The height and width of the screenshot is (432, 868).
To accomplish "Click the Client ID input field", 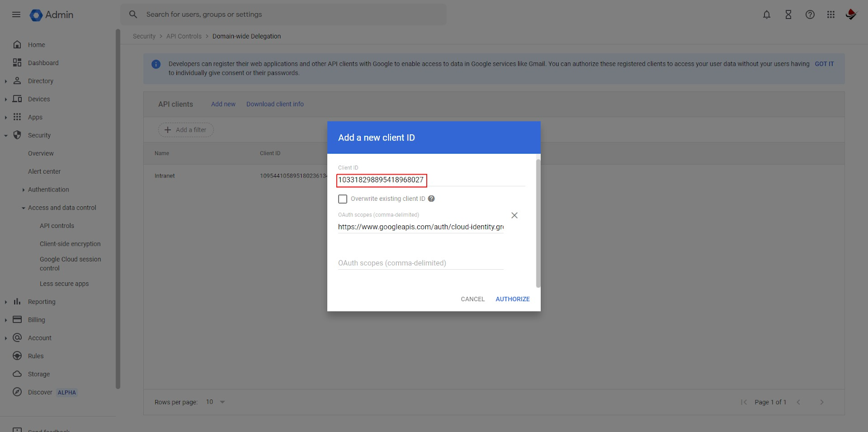I will click(431, 180).
